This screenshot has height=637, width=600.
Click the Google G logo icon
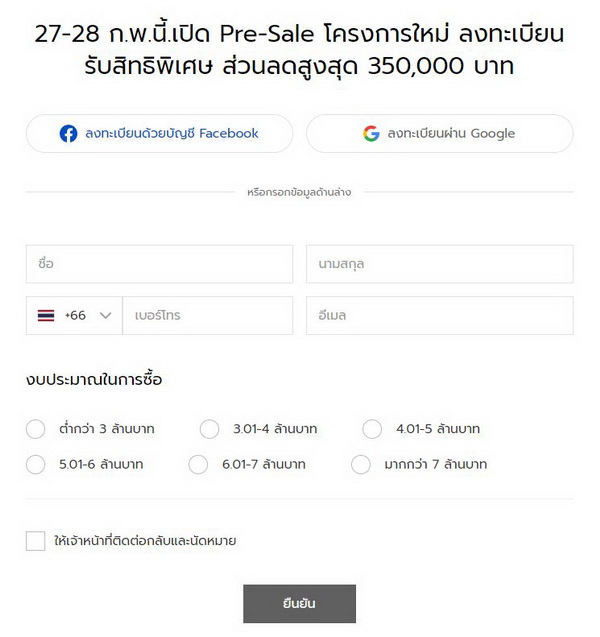(371, 134)
